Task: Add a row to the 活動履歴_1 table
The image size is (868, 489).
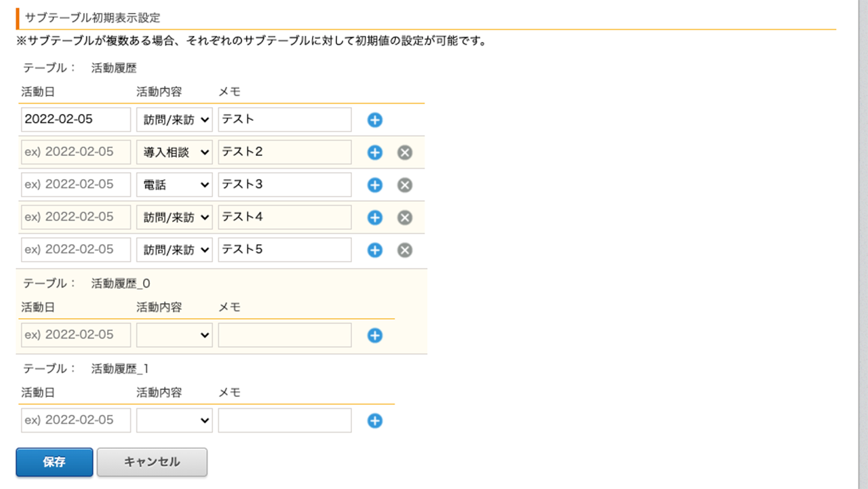Action: pos(375,421)
